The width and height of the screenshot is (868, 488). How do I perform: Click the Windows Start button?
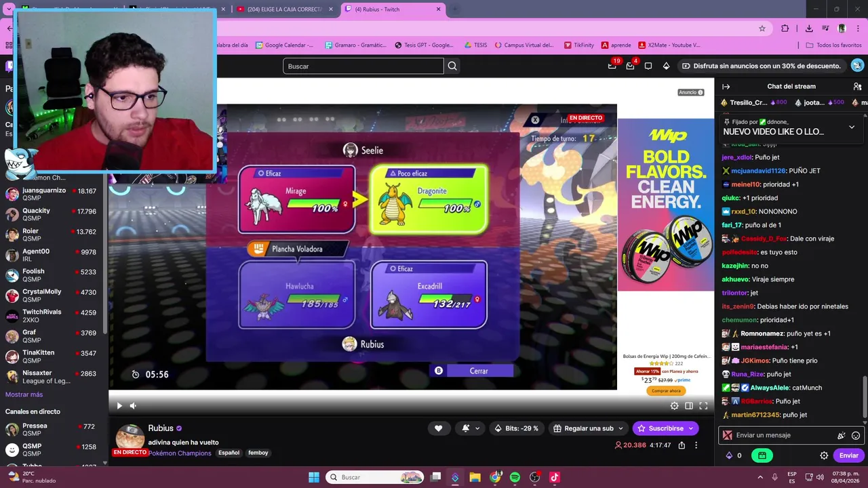(x=314, y=477)
